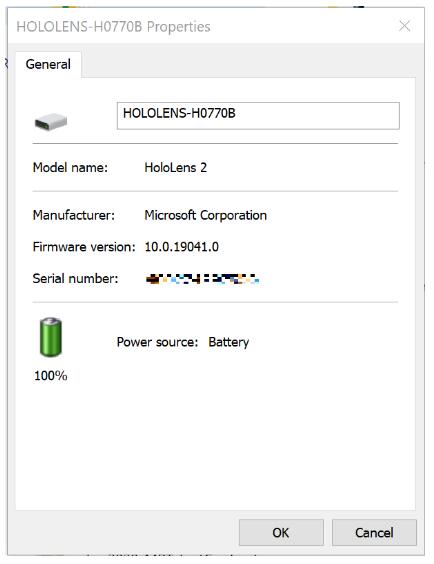
Task: Click firmware value 10.0.19041.0
Action: click(182, 247)
